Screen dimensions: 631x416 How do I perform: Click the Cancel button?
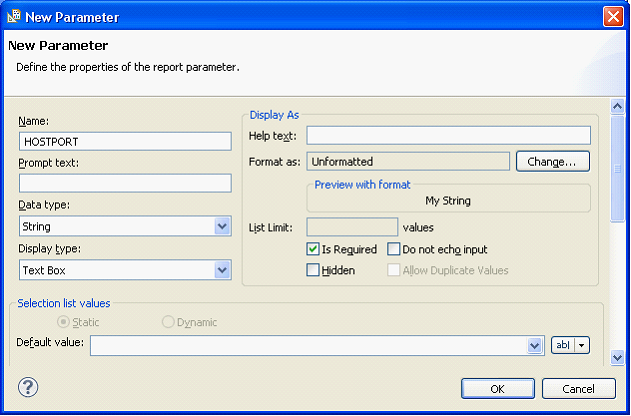(x=578, y=388)
